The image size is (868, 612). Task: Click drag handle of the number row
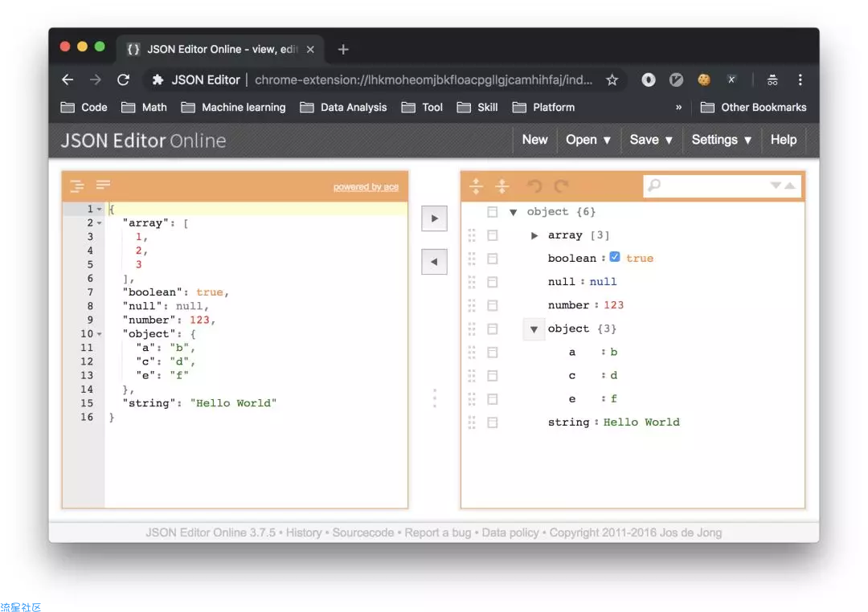point(472,305)
